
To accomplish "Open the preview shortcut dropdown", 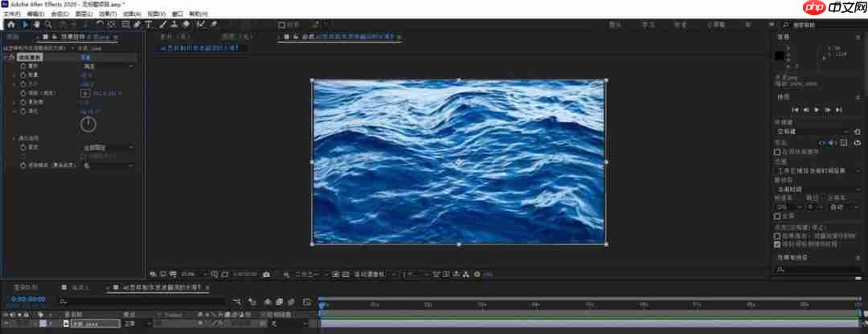I will tap(812, 131).
